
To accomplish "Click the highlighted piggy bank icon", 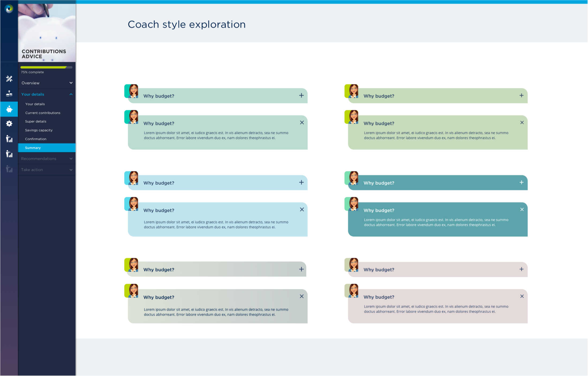I will [x=9, y=109].
